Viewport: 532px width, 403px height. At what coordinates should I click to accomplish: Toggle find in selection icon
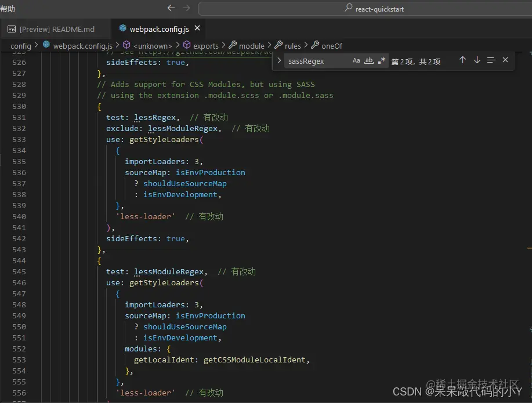click(491, 60)
